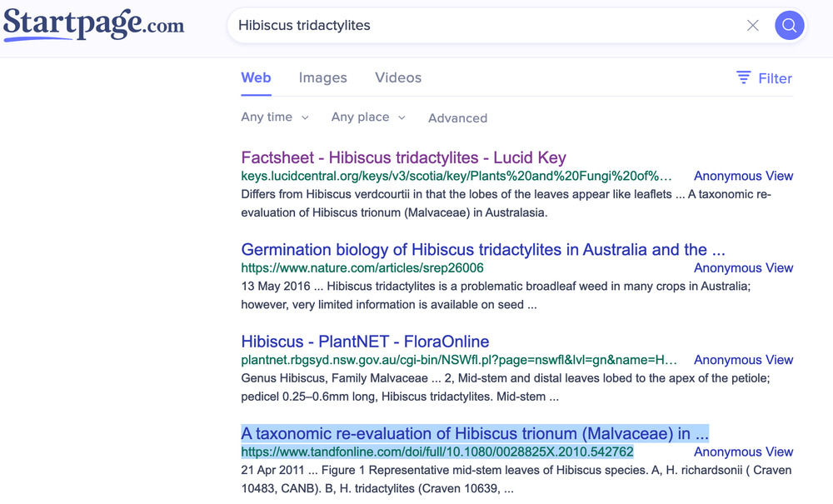Clear the search box with the X icon
Viewport: 833px width, 504px height.
click(x=752, y=26)
